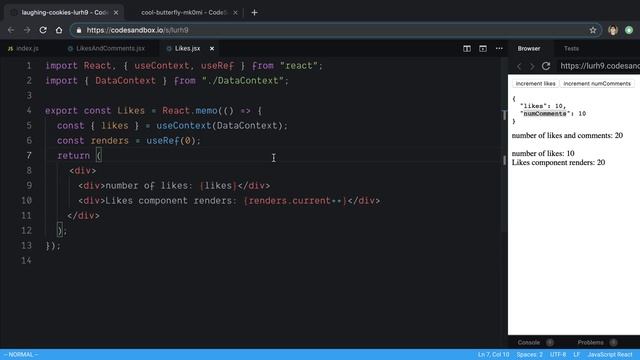The height and width of the screenshot is (360, 640).
Task: Go back in the preview browser
Action: pos(519,66)
